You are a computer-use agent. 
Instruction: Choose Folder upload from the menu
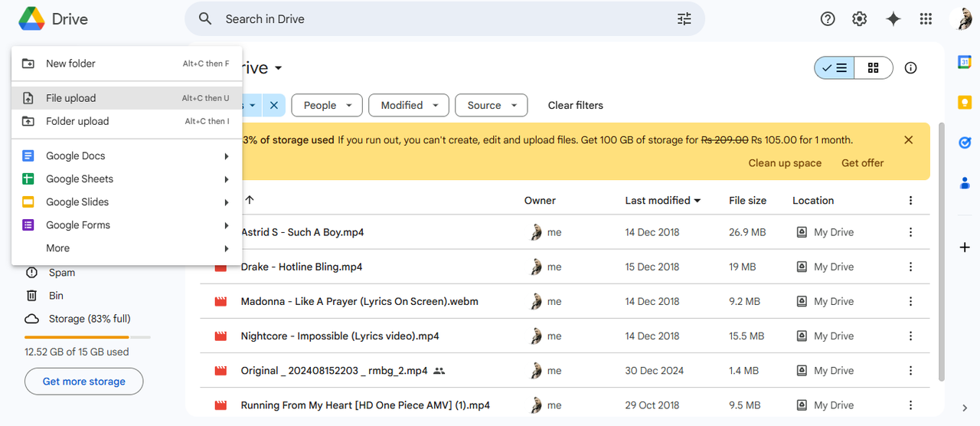[x=127, y=121]
